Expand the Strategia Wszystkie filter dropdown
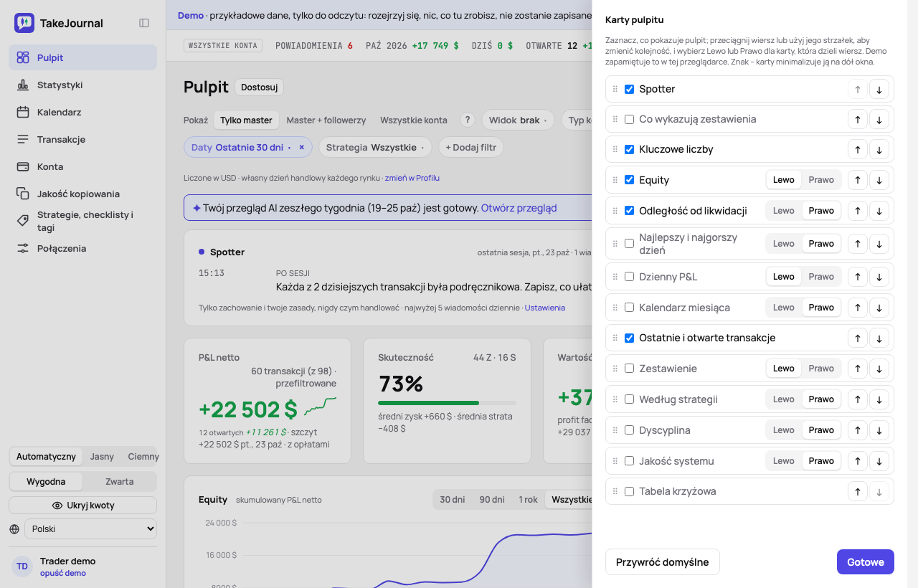This screenshot has height=588, width=918. (x=375, y=147)
